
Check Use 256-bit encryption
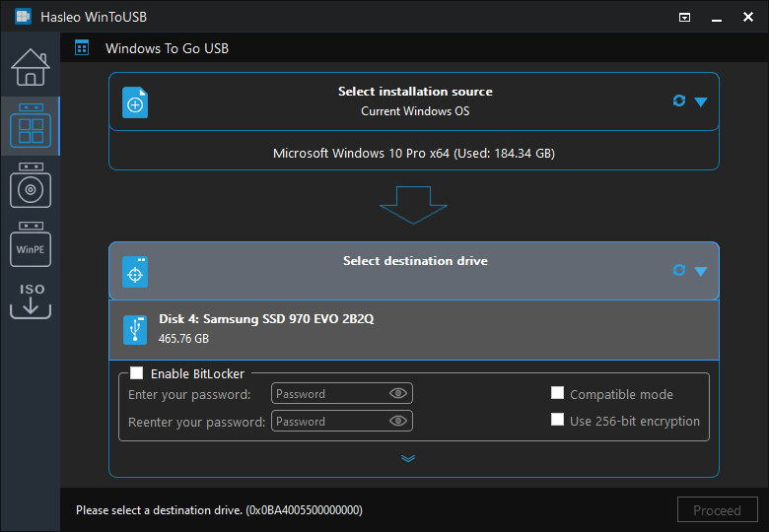pyautogui.click(x=557, y=420)
